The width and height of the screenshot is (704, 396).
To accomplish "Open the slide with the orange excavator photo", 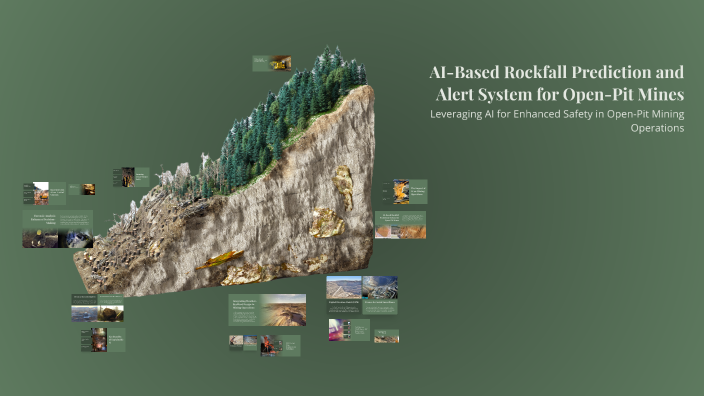I will click(x=44, y=194).
